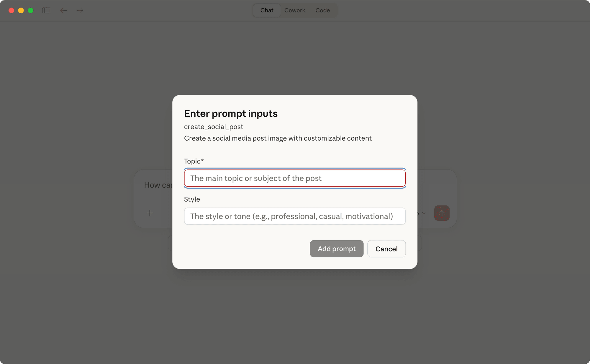Focus the required Topic input field

tap(294, 178)
